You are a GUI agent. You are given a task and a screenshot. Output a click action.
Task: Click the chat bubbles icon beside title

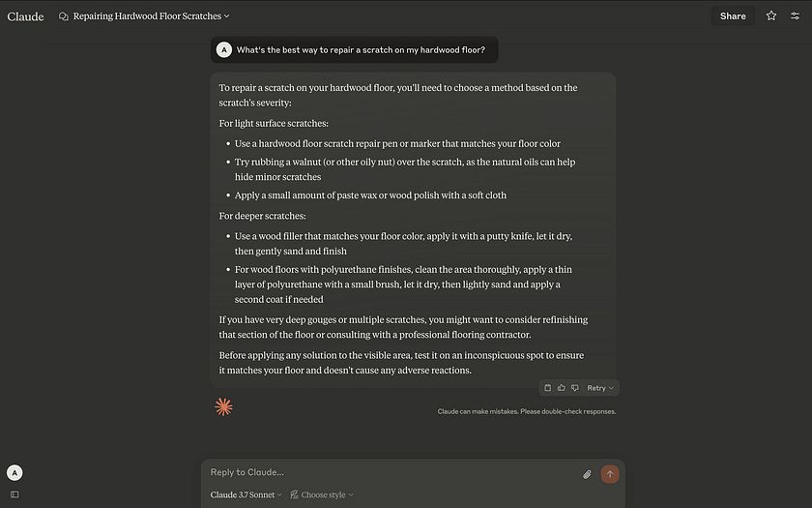point(64,16)
